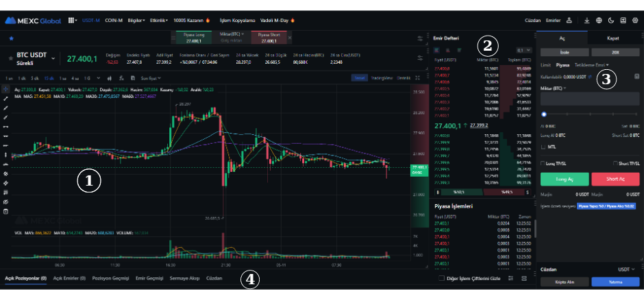The width and height of the screenshot is (644, 300).
Task: Switch theme with the moon icon
Action: (x=611, y=21)
